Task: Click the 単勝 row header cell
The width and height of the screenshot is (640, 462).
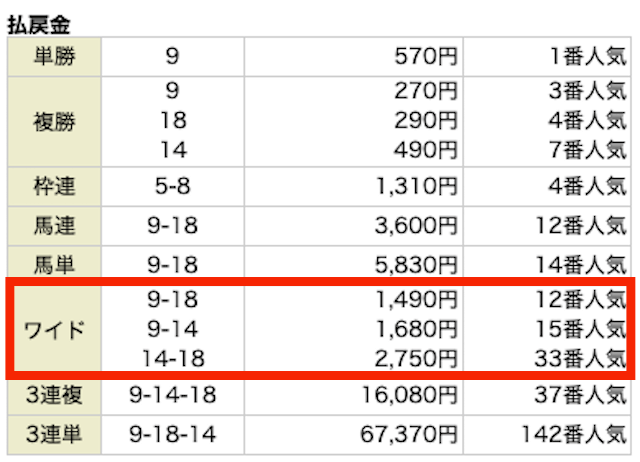Action: 54,56
